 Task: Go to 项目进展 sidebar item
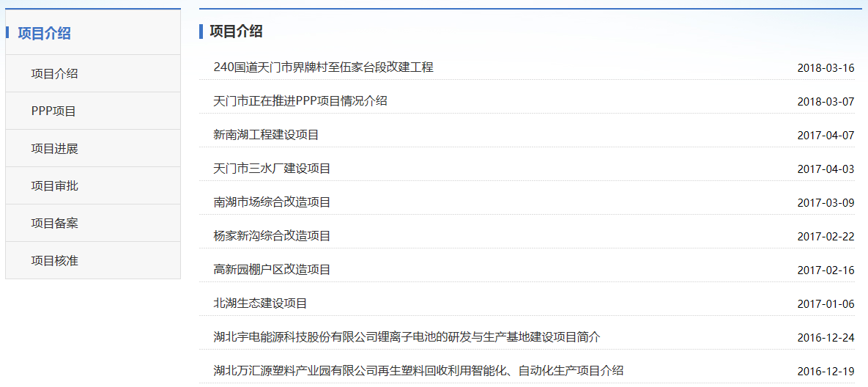(54, 148)
